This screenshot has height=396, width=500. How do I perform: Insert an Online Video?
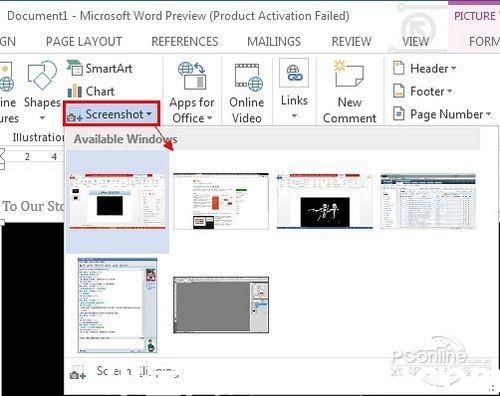(x=247, y=92)
